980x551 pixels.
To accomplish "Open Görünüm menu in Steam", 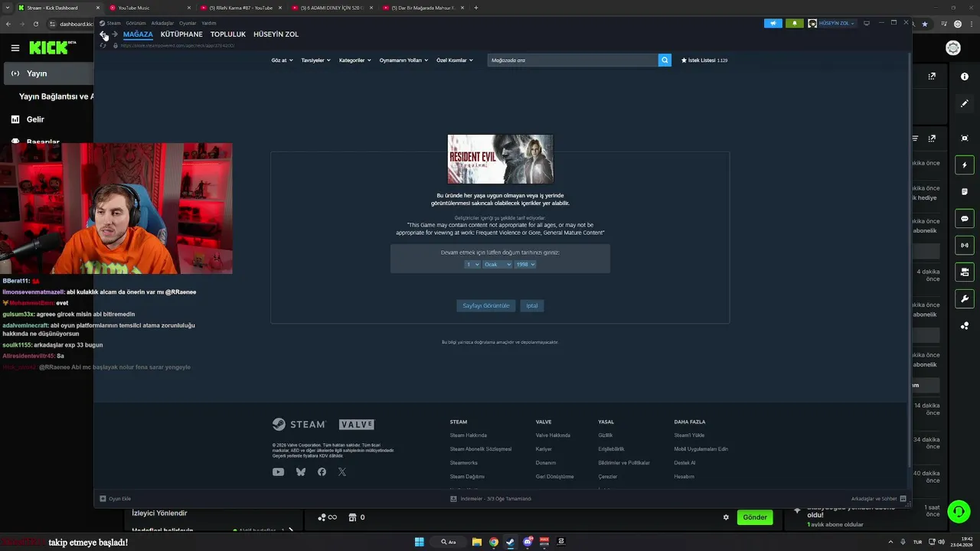I will [136, 23].
